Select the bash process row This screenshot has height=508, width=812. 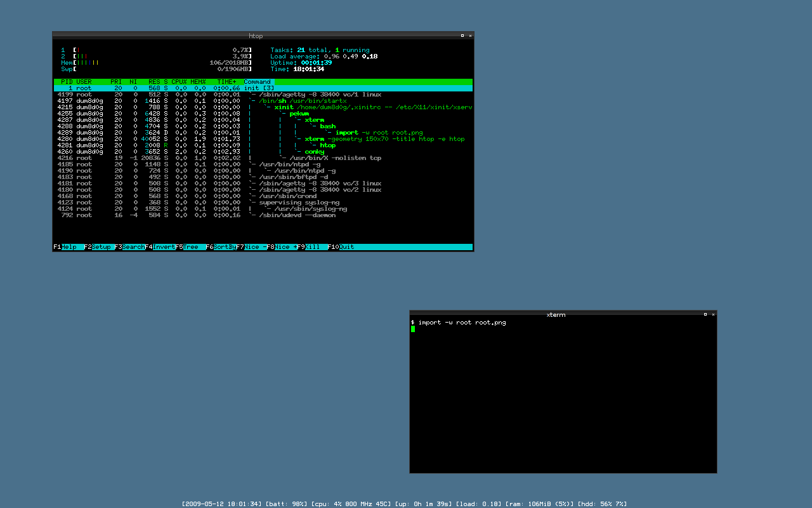(263, 126)
